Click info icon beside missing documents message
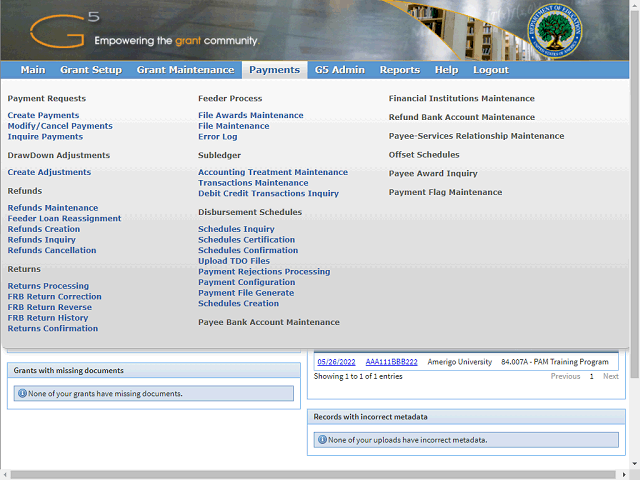The image size is (640, 480). pyautogui.click(x=22, y=393)
